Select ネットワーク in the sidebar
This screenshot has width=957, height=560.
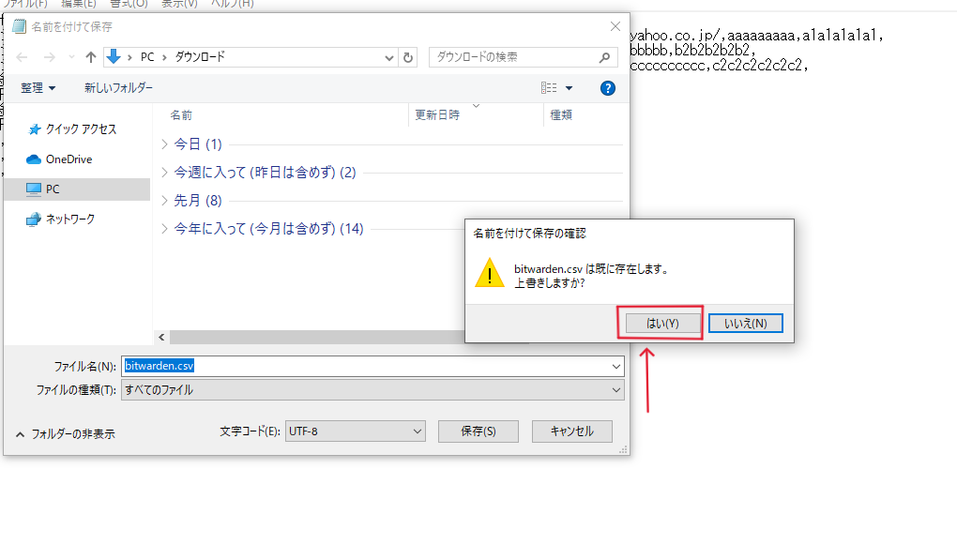[69, 219]
